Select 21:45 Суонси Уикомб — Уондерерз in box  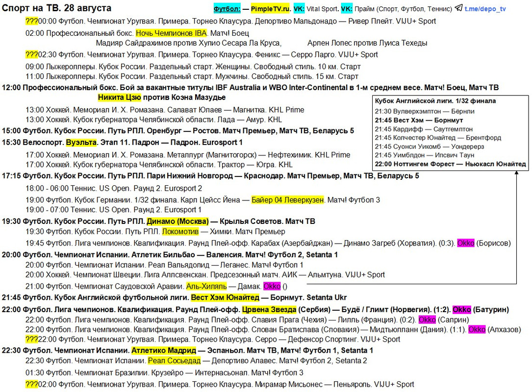tap(429, 147)
